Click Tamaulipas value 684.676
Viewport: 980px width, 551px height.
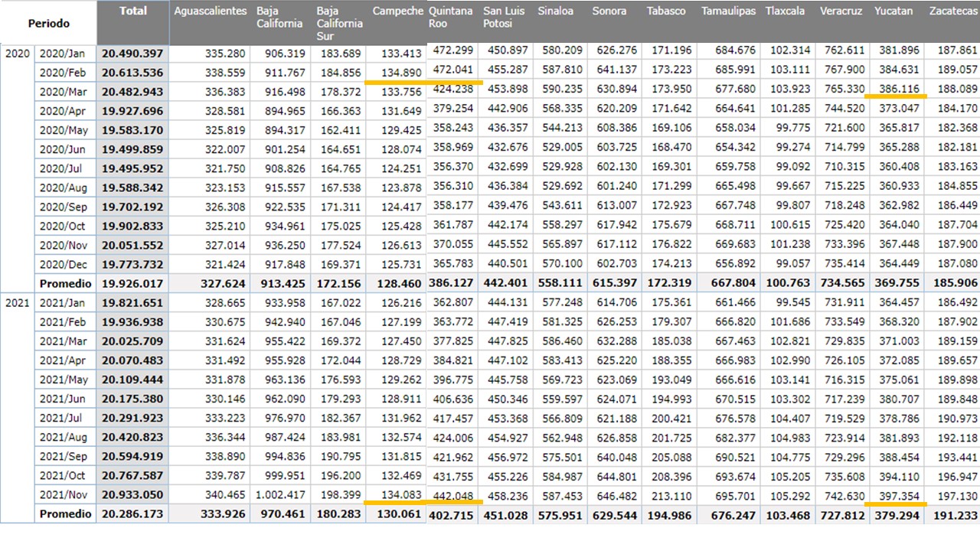point(735,51)
